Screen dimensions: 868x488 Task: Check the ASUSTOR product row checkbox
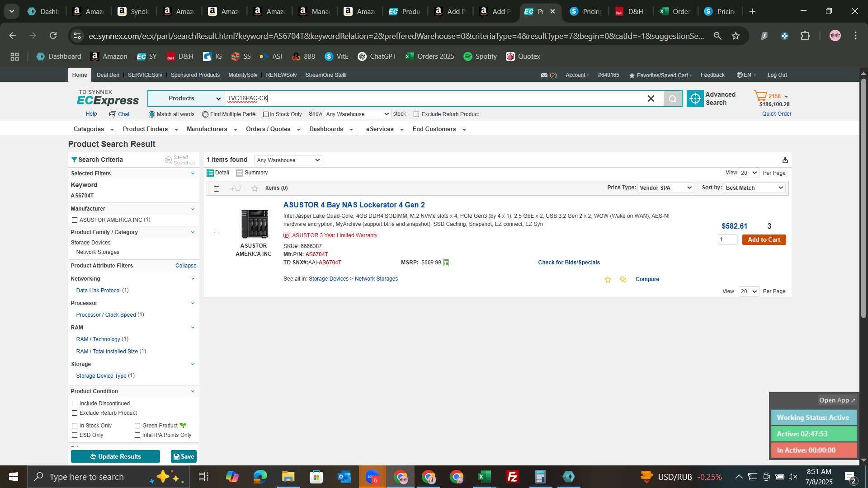tap(217, 230)
